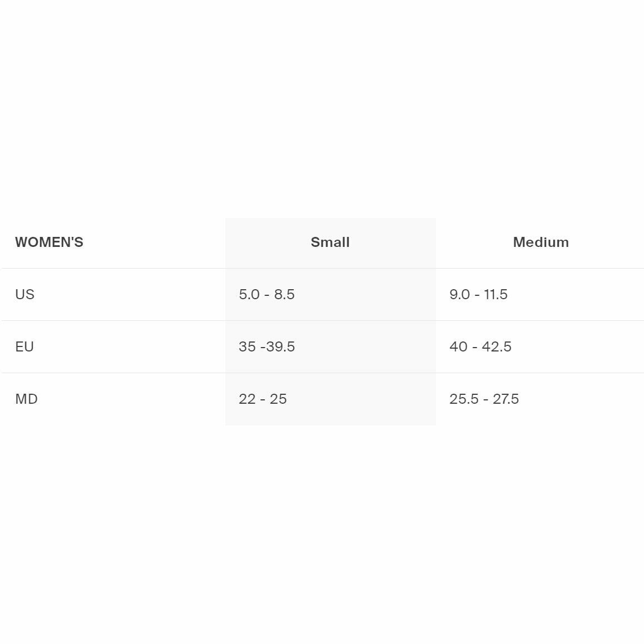This screenshot has height=644, width=644.
Task: Click the number 5.0 in US row
Action: coord(249,294)
